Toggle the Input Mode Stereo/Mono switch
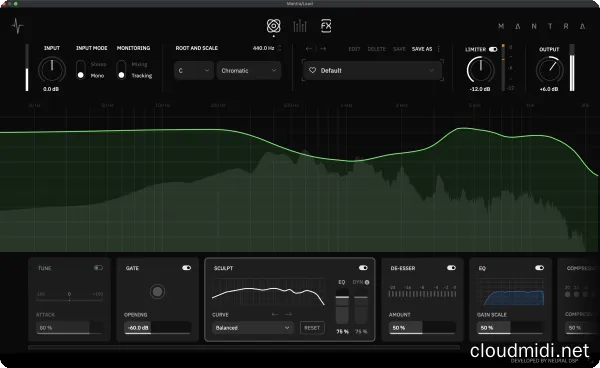 click(80, 70)
